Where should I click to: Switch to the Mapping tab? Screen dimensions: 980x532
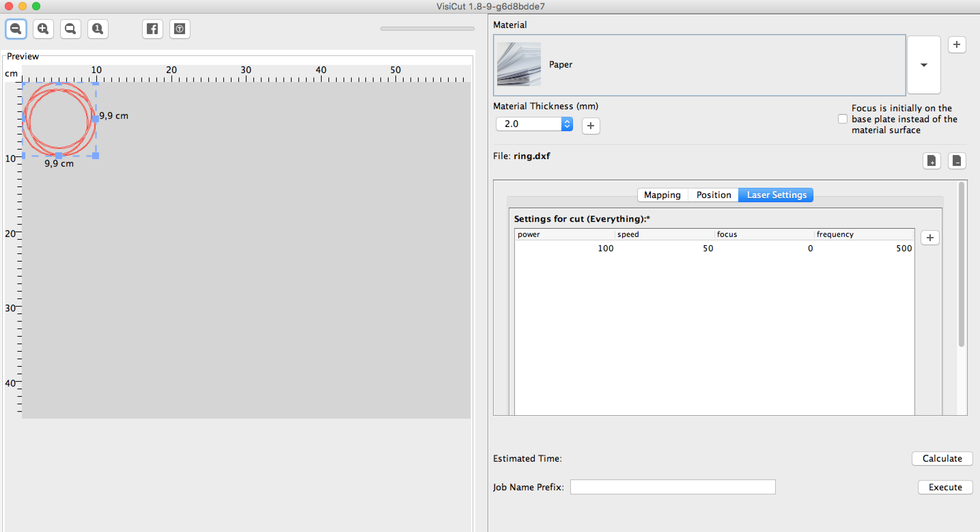(661, 195)
